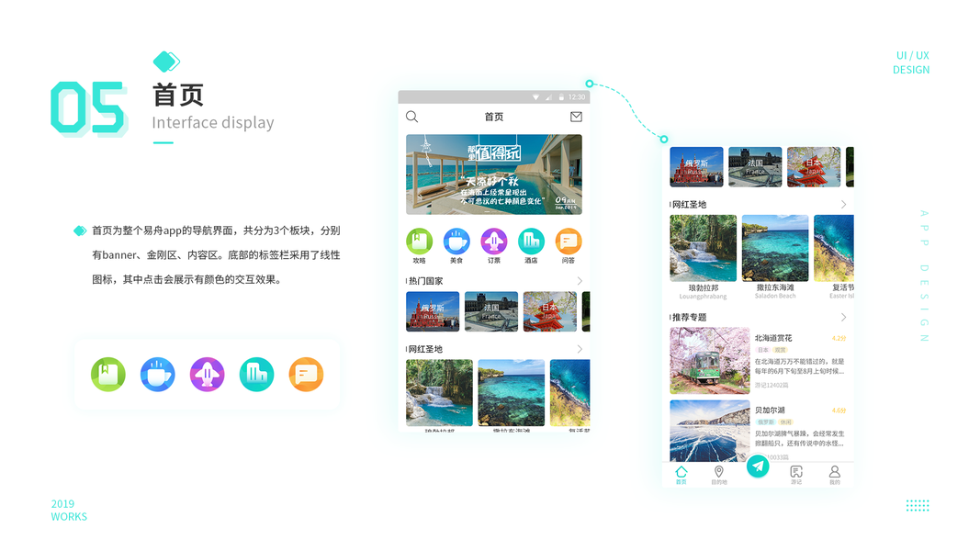
Task: Open 法国 card in phone with tab bar
Action: click(x=755, y=167)
